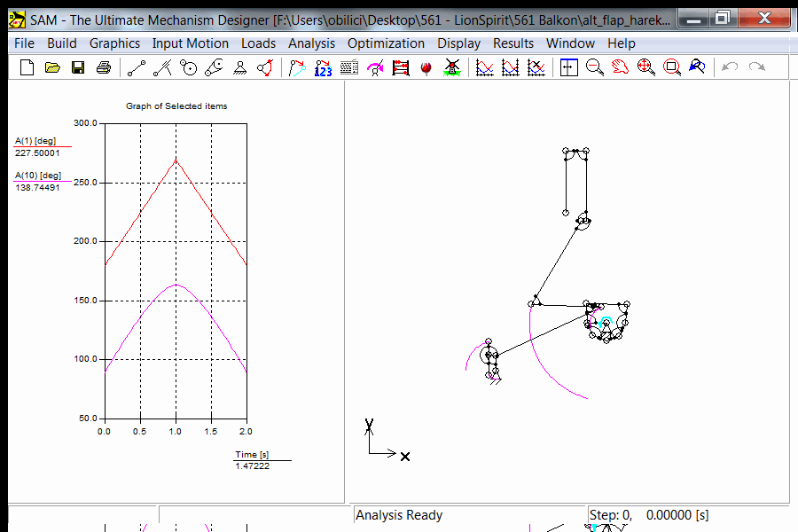Select the belt element tool
Viewport: 798px width, 532px height.
coord(214,67)
